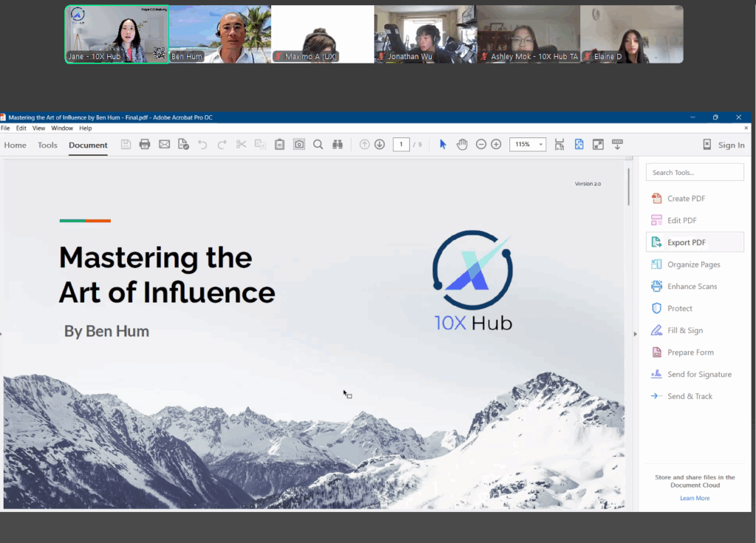Open the Organize Pages tool

click(695, 264)
